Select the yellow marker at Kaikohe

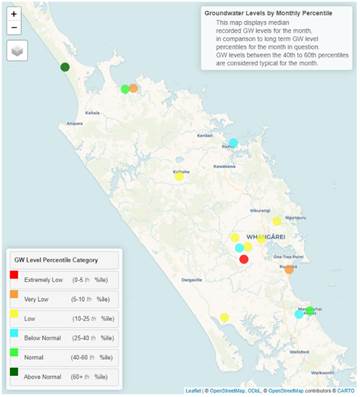(x=179, y=177)
